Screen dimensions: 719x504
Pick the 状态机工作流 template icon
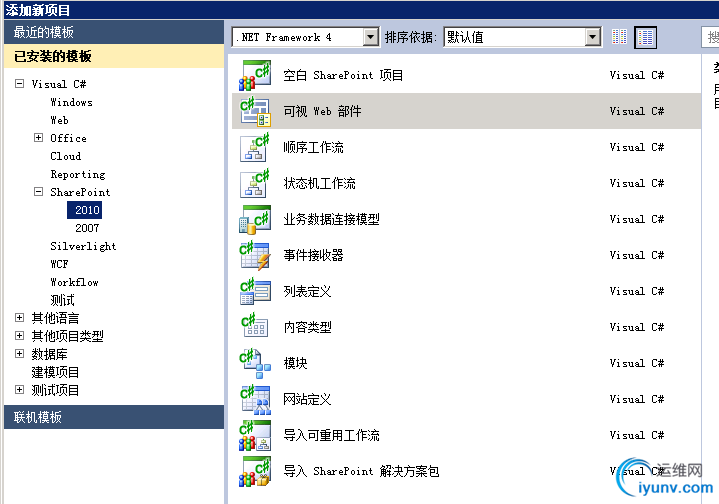pyautogui.click(x=255, y=183)
